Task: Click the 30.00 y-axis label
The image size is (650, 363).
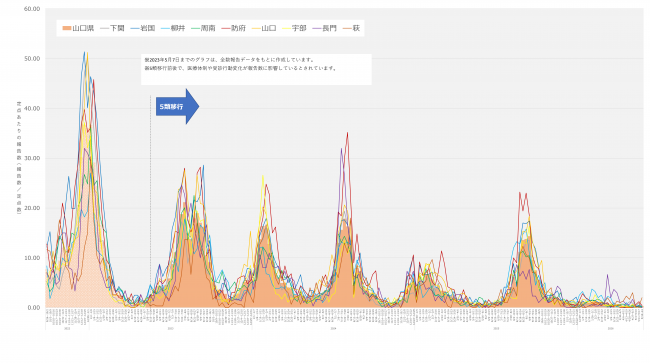Action: pyautogui.click(x=32, y=158)
